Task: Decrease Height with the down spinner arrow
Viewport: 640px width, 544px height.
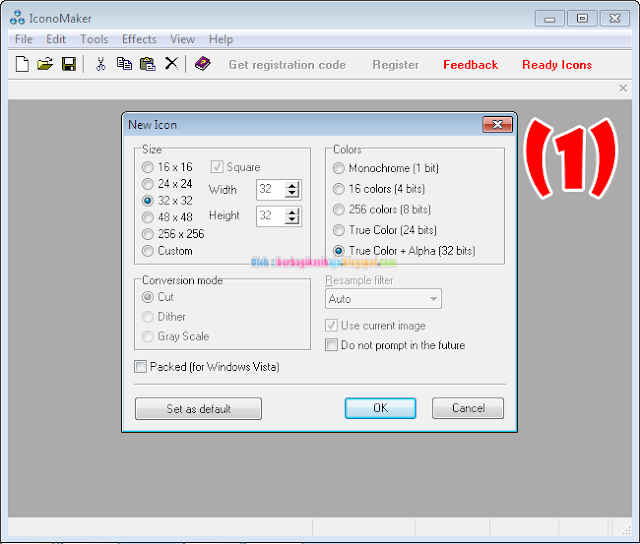Action: 292,220
